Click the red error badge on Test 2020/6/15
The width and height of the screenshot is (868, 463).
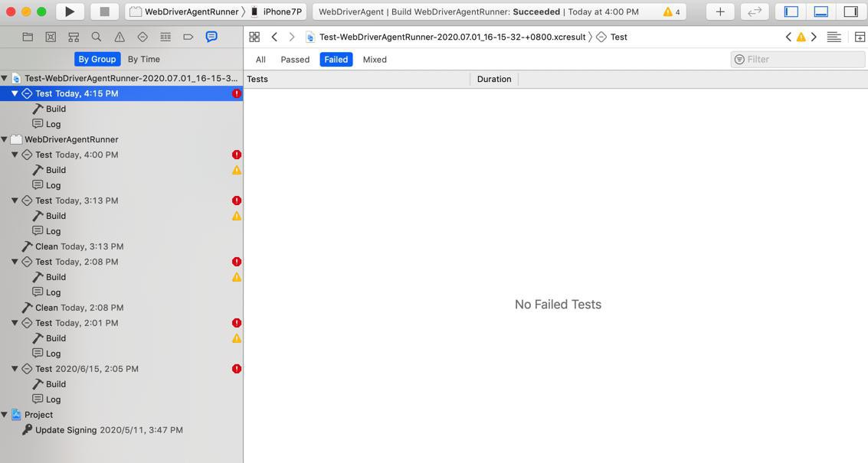[237, 369]
